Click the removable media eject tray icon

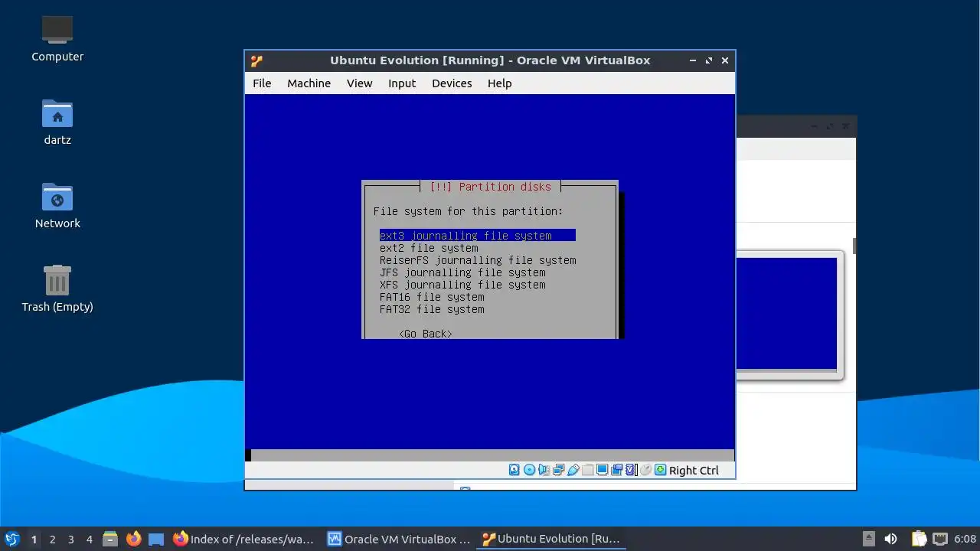pyautogui.click(x=868, y=539)
